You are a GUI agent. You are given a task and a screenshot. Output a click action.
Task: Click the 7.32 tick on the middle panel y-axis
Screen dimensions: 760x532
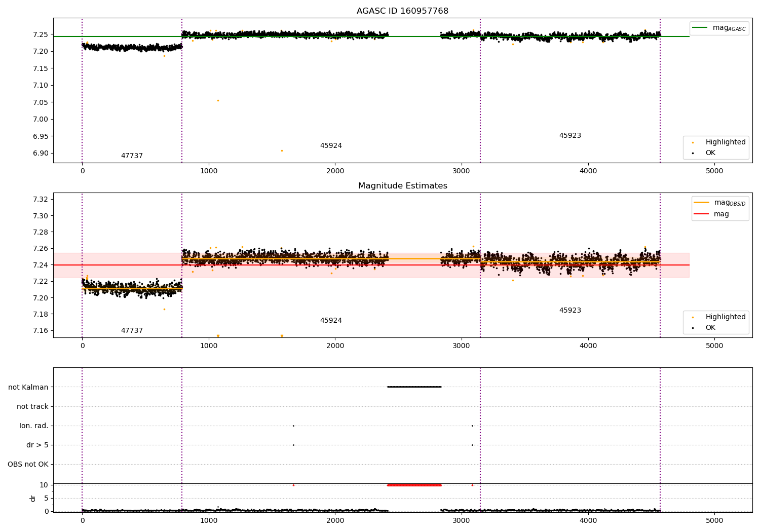(40, 199)
